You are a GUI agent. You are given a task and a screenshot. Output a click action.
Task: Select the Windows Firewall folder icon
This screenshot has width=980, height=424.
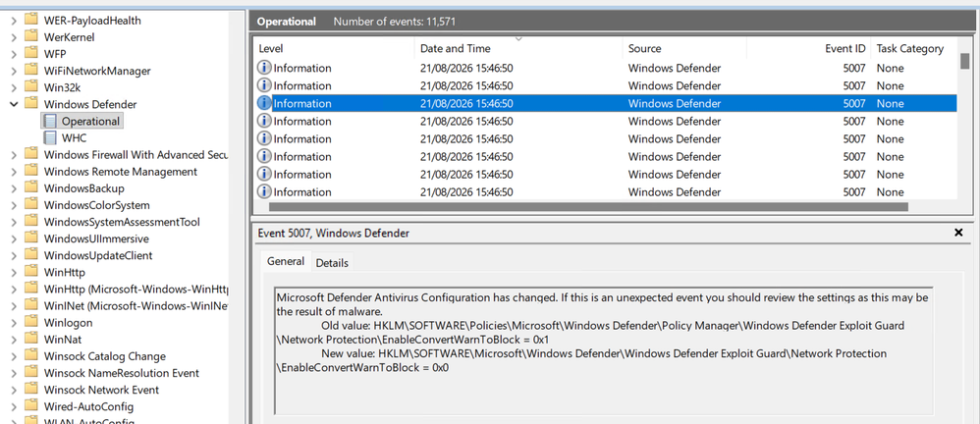[x=30, y=154]
